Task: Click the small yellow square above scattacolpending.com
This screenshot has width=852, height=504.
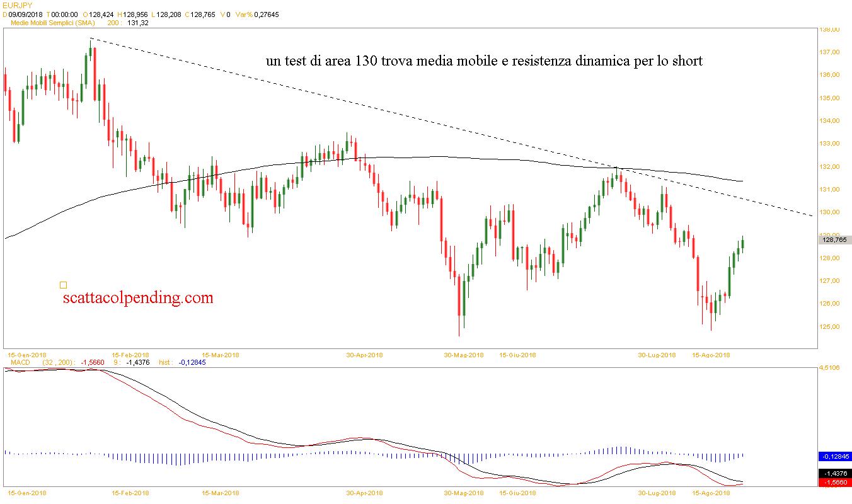Action: pyautogui.click(x=63, y=285)
